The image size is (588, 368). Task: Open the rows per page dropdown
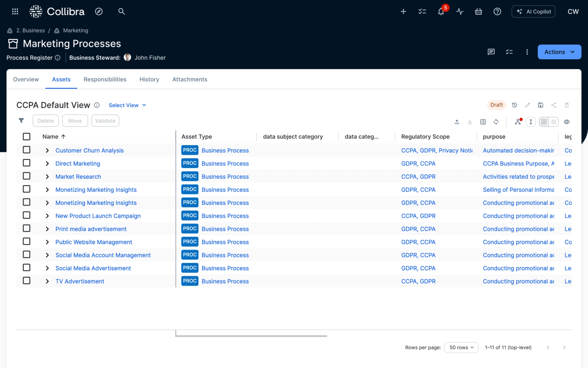pyautogui.click(x=461, y=348)
